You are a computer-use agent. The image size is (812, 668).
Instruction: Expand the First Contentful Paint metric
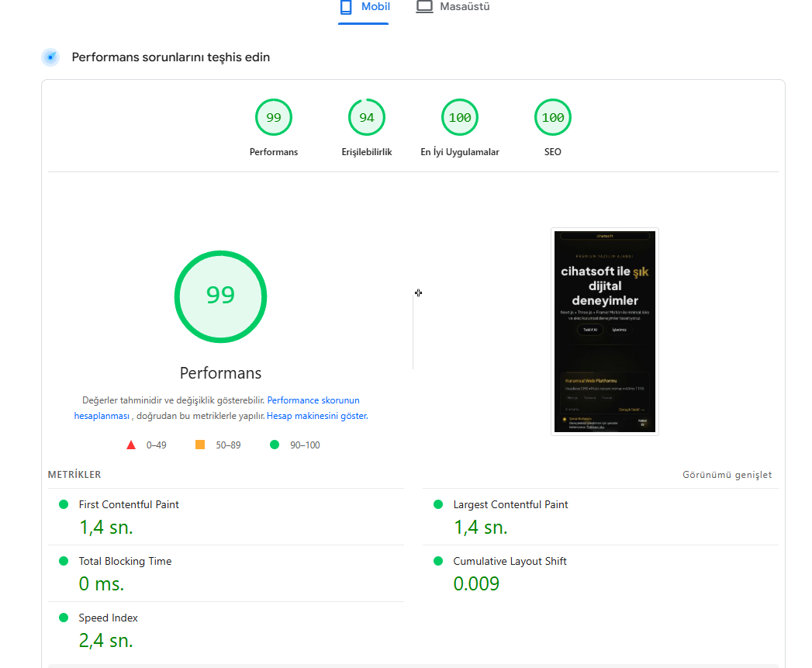tap(129, 504)
